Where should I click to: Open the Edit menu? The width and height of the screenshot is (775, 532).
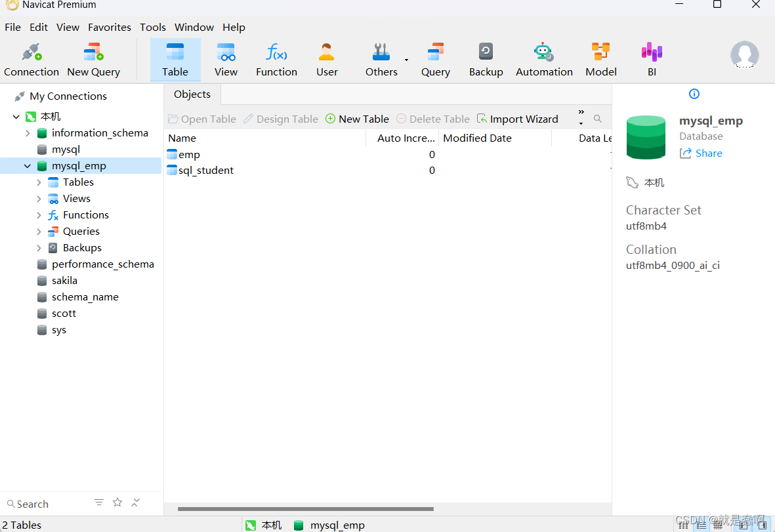[39, 27]
